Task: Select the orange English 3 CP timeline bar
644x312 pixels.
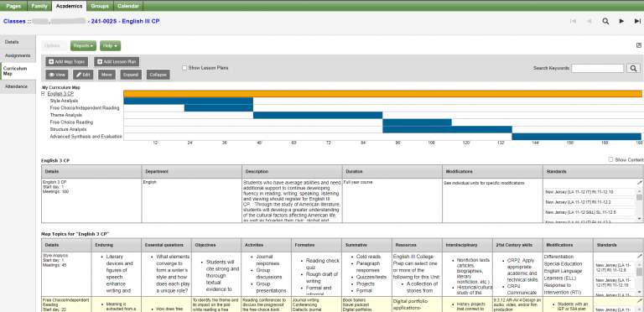Action: (x=382, y=94)
